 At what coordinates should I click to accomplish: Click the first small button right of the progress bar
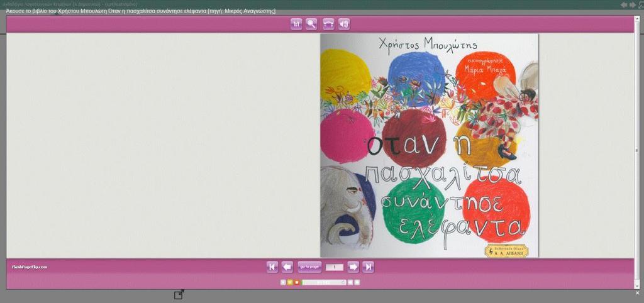pyautogui.click(x=350, y=282)
